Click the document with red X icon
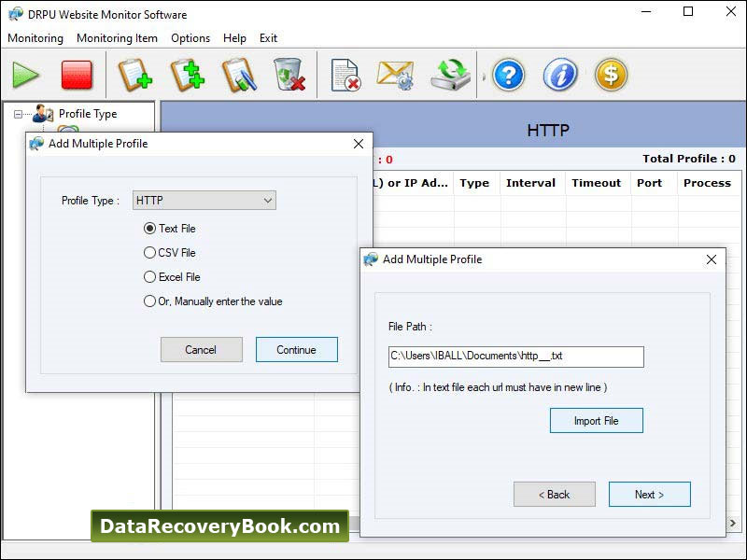Image resolution: width=747 pixels, height=560 pixels. tap(345, 75)
